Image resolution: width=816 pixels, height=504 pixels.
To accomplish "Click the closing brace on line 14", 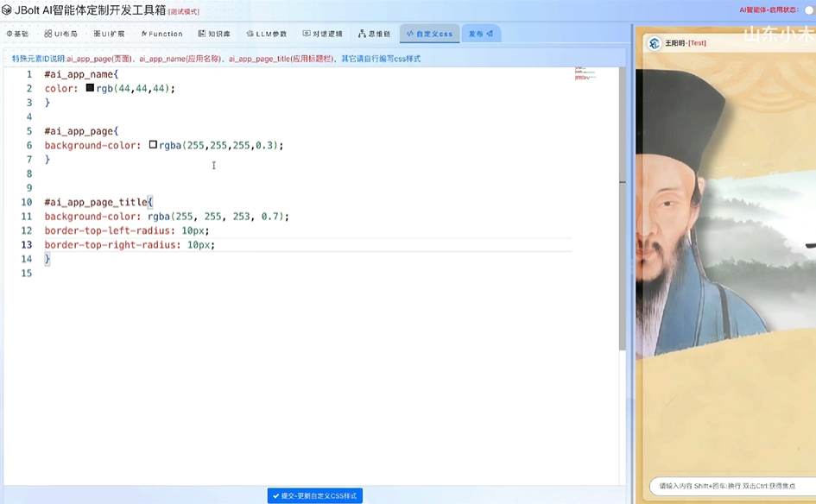I will tap(47, 259).
